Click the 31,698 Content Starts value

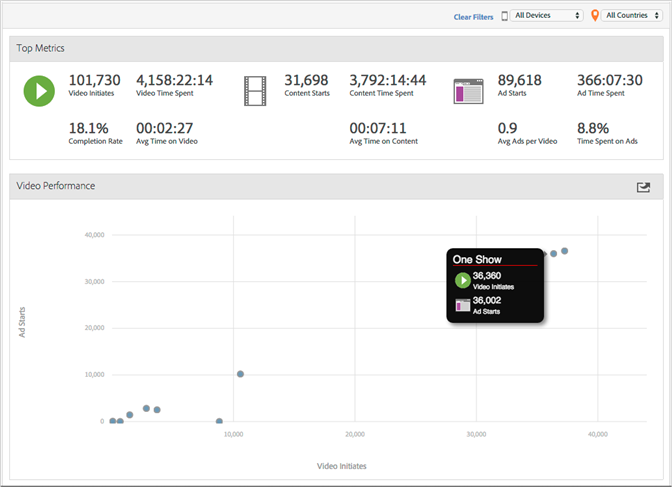pyautogui.click(x=306, y=80)
